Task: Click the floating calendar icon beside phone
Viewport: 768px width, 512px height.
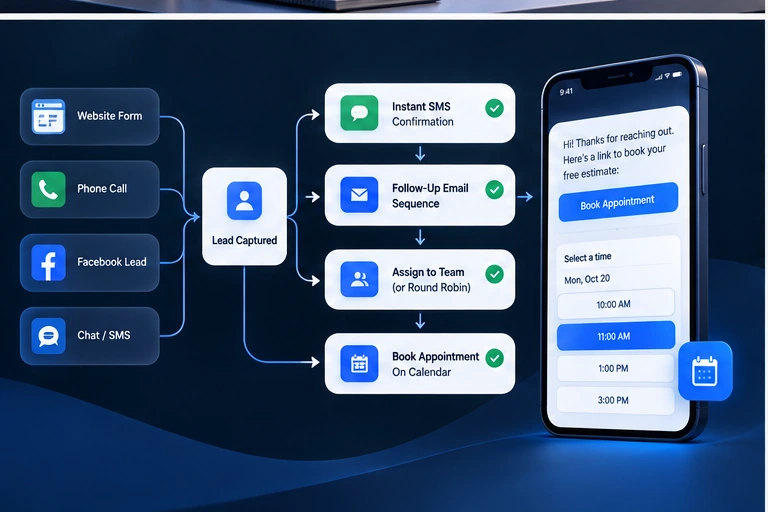Action: pos(705,371)
